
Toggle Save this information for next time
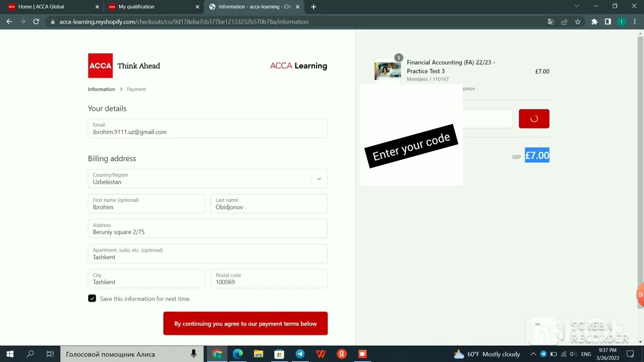click(x=92, y=299)
